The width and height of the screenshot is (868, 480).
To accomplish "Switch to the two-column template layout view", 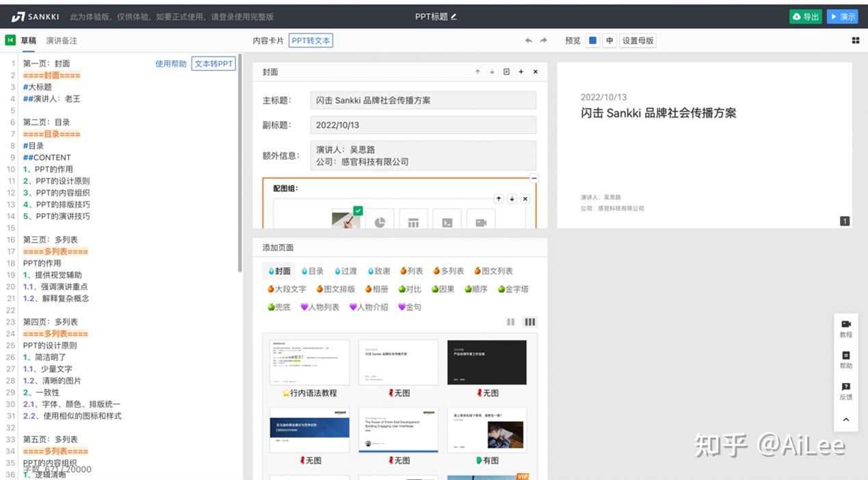I will point(511,322).
